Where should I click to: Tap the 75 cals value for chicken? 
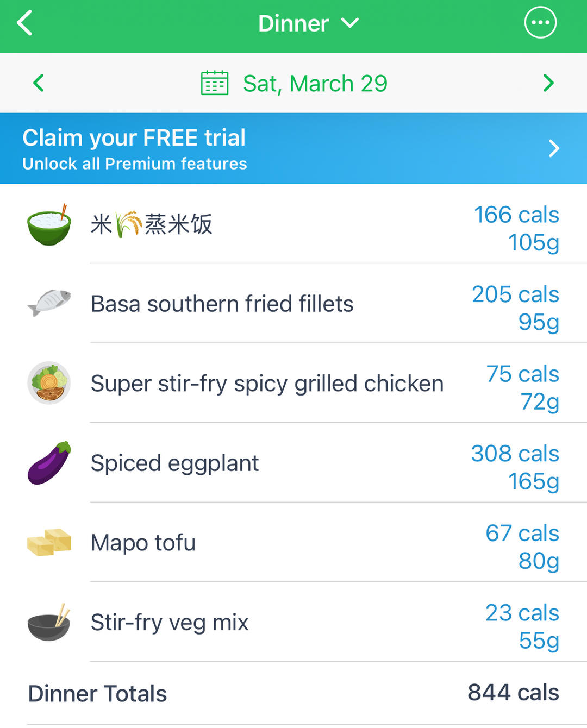click(522, 374)
